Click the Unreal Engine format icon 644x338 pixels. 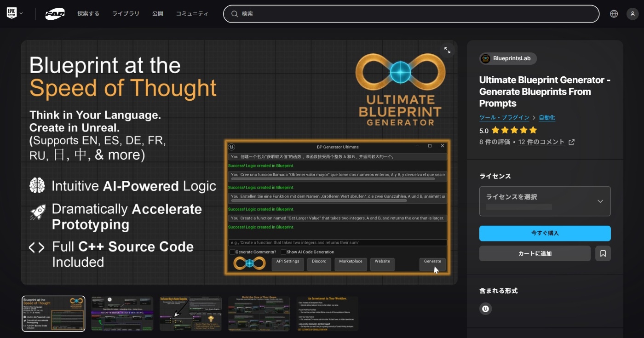point(485,309)
